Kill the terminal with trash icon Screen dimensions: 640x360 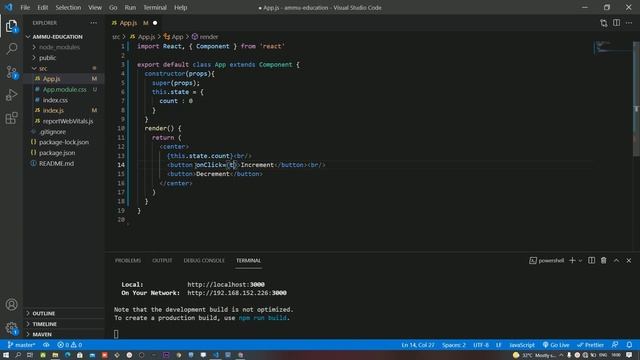pos(604,260)
